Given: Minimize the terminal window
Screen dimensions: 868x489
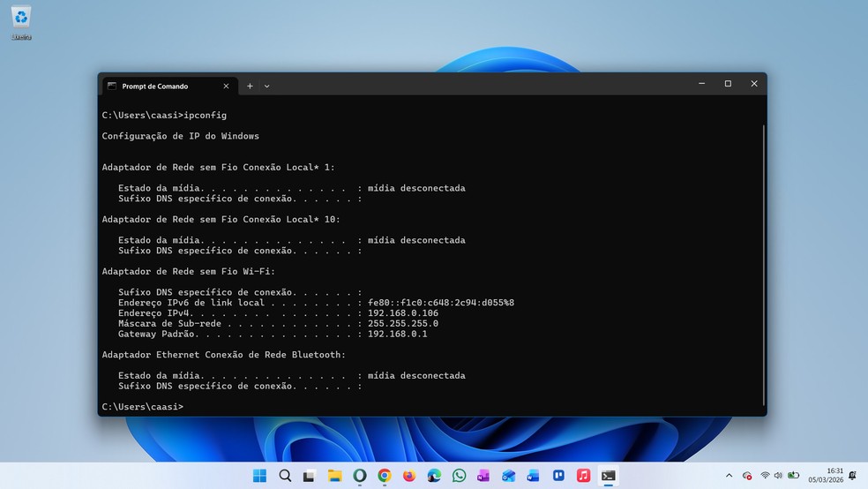Looking at the screenshot, I should (701, 84).
